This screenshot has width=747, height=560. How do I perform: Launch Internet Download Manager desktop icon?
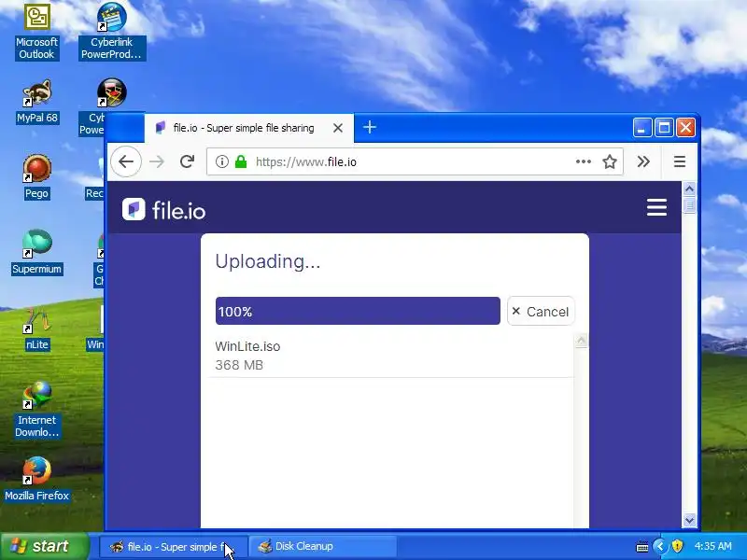36,410
